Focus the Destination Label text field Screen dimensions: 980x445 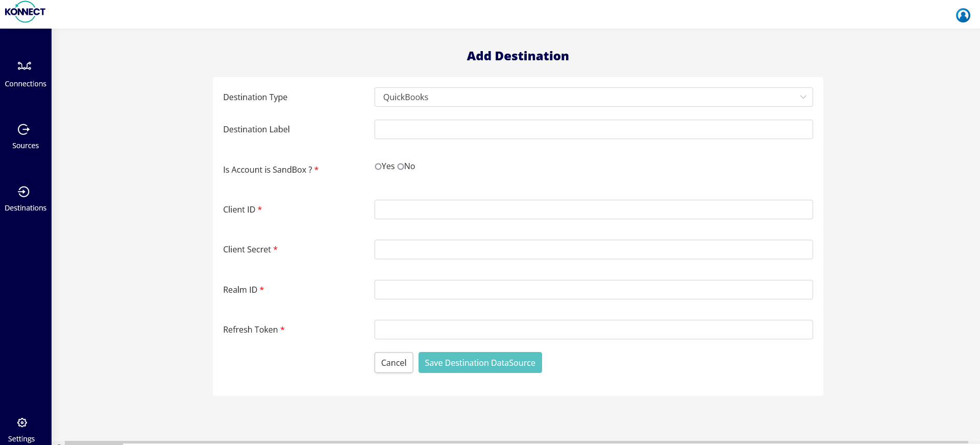593,129
